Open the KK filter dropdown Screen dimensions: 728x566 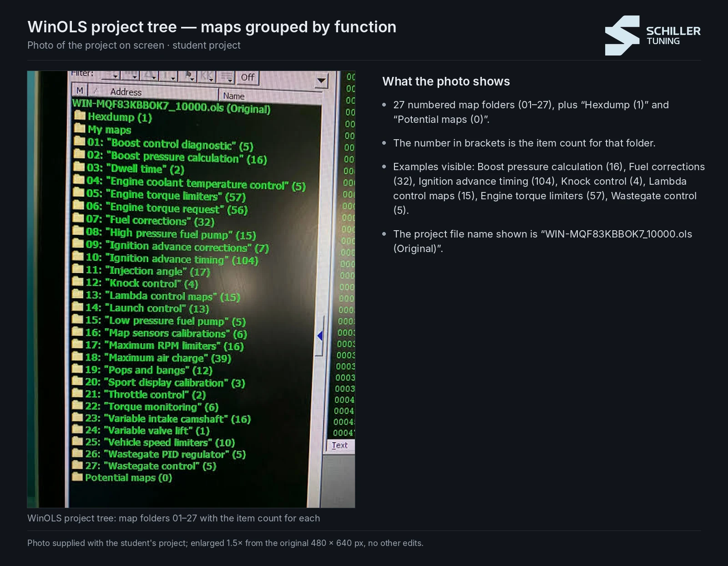point(207,77)
